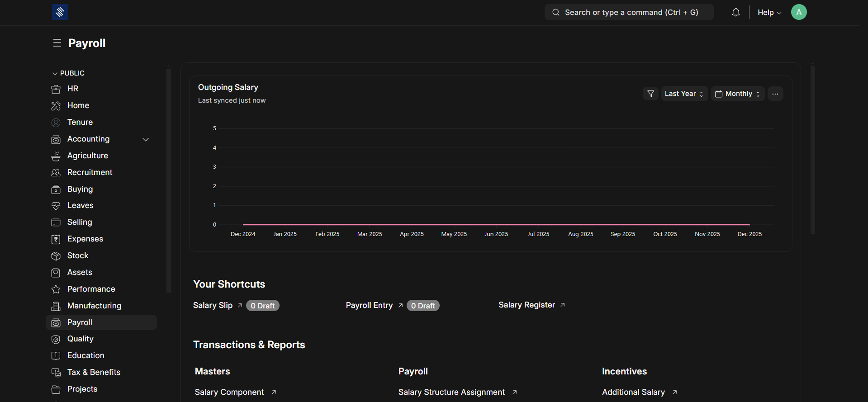Image resolution: width=868 pixels, height=402 pixels.
Task: Open the Salary Register shortcut
Action: click(526, 305)
